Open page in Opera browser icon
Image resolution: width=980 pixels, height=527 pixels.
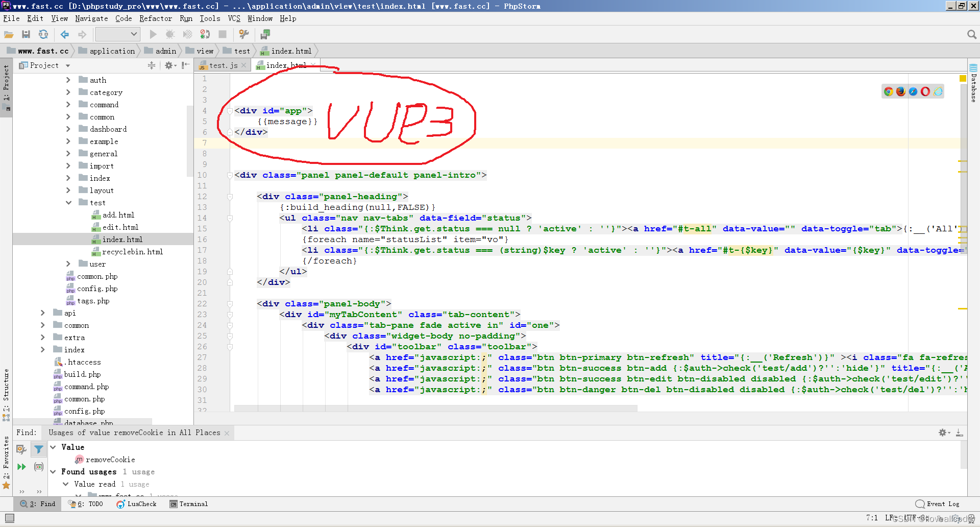pyautogui.click(x=925, y=91)
